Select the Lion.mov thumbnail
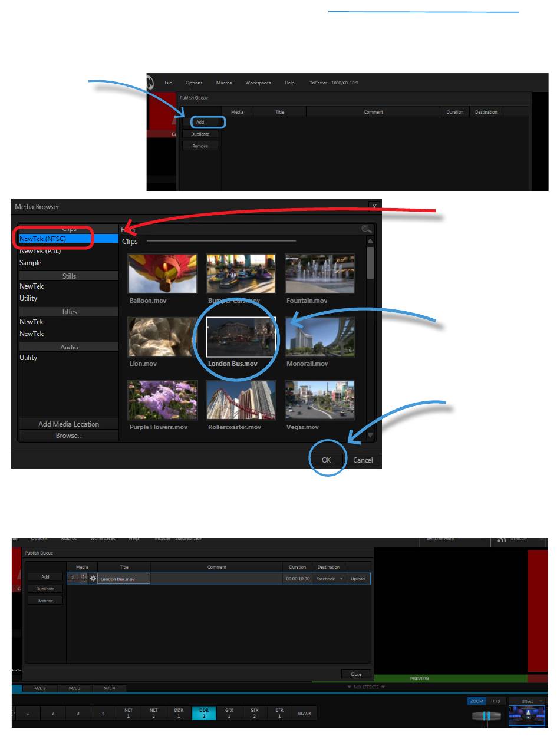The height and width of the screenshot is (739, 560). (163, 336)
